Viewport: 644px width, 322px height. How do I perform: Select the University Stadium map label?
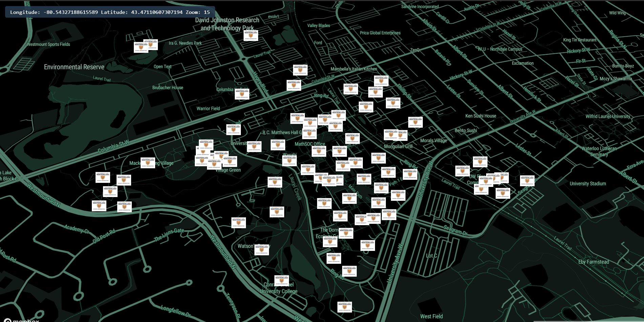588,184
